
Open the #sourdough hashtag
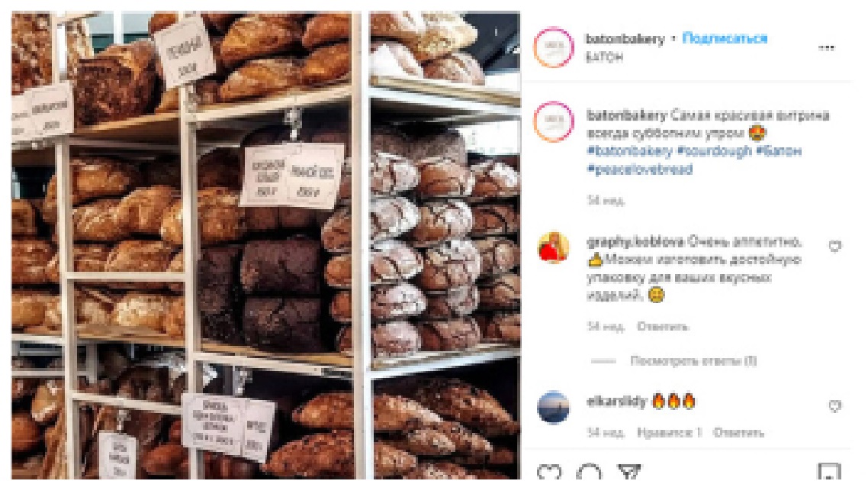(x=715, y=151)
